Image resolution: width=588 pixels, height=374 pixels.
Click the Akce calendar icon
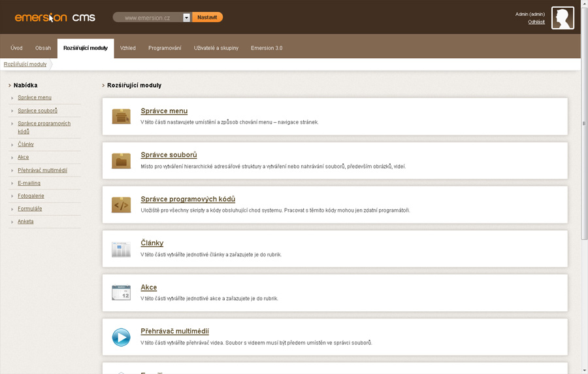(121, 293)
